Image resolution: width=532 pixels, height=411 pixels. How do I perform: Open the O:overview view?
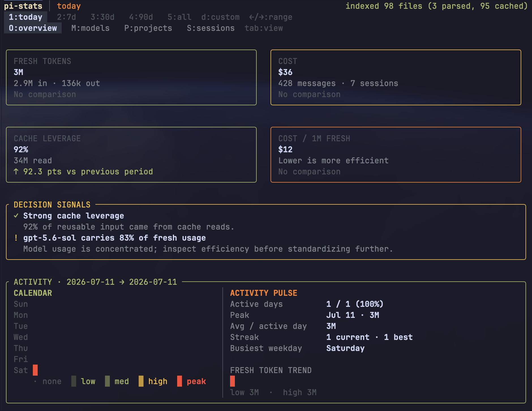pos(33,28)
